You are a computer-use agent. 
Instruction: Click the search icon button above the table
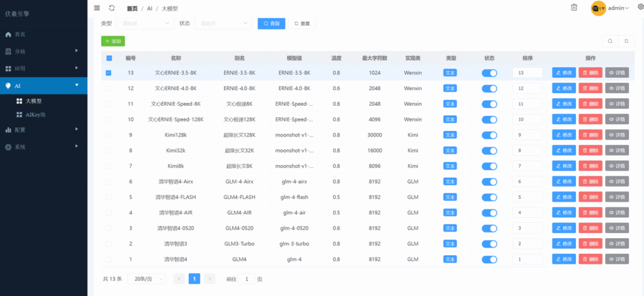point(609,41)
